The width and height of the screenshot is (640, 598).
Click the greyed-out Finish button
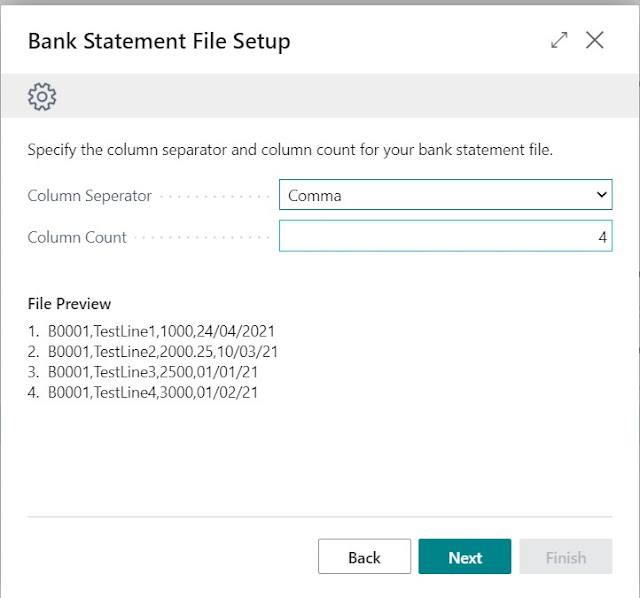click(x=566, y=557)
